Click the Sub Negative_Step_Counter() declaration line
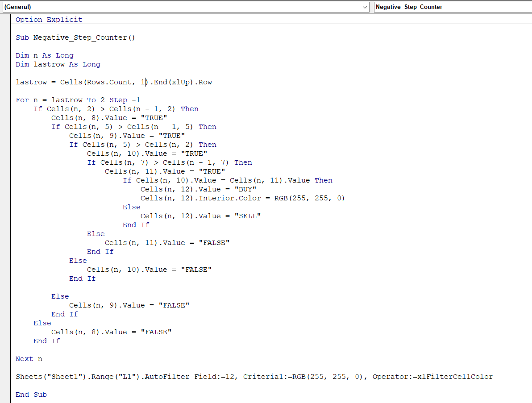Screen dimensions: 532x403 coord(75,37)
